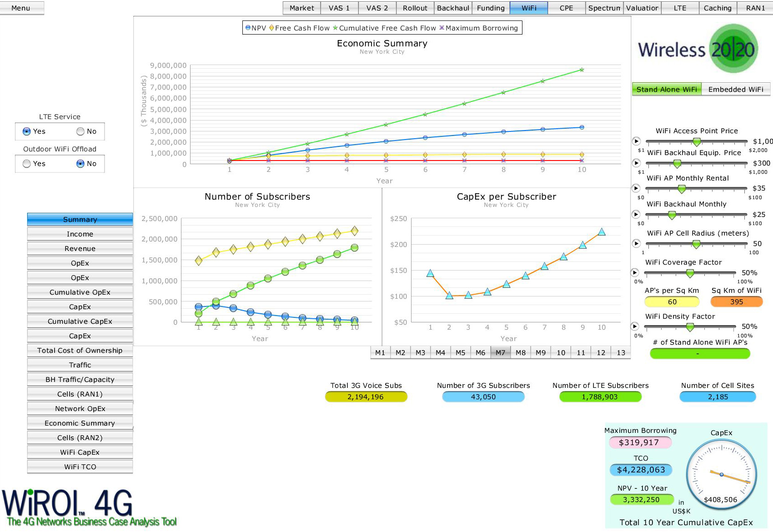Viewport: 773px width, 532px height.
Task: Open the LTE tab
Action: (680, 8)
